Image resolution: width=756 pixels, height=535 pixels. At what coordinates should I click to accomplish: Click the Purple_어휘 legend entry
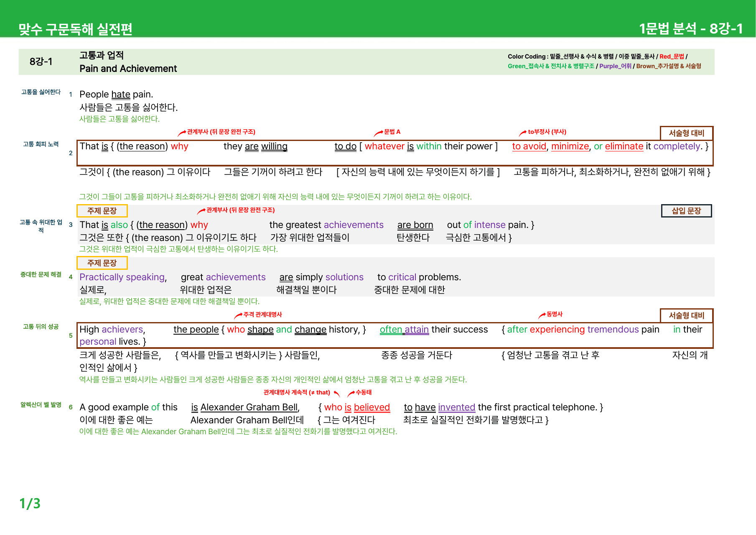pyautogui.click(x=615, y=66)
